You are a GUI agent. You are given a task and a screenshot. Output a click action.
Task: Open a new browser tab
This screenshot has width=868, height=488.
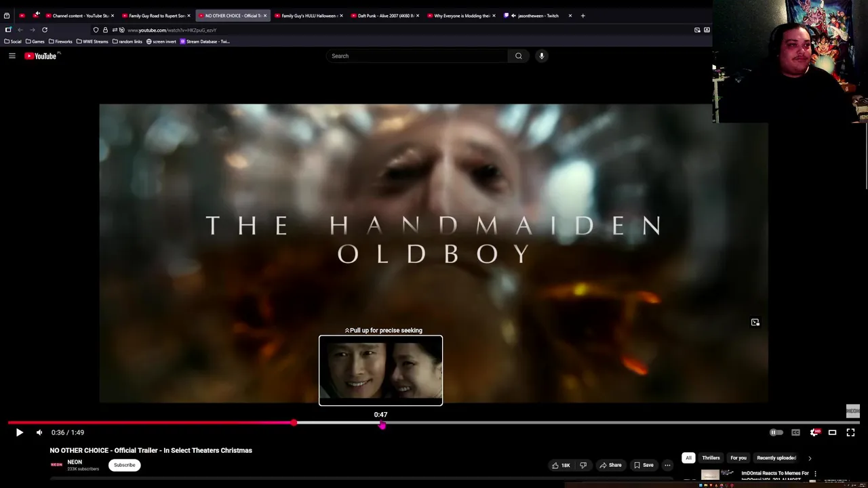tap(583, 16)
